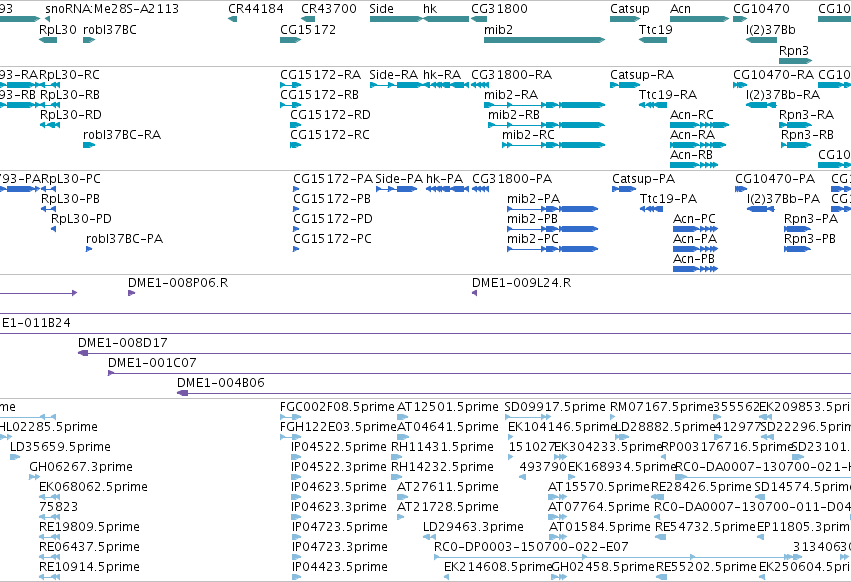This screenshot has width=851, height=582.
Task: Click the Acn-RA transcript
Action: pyautogui.click(x=698, y=145)
